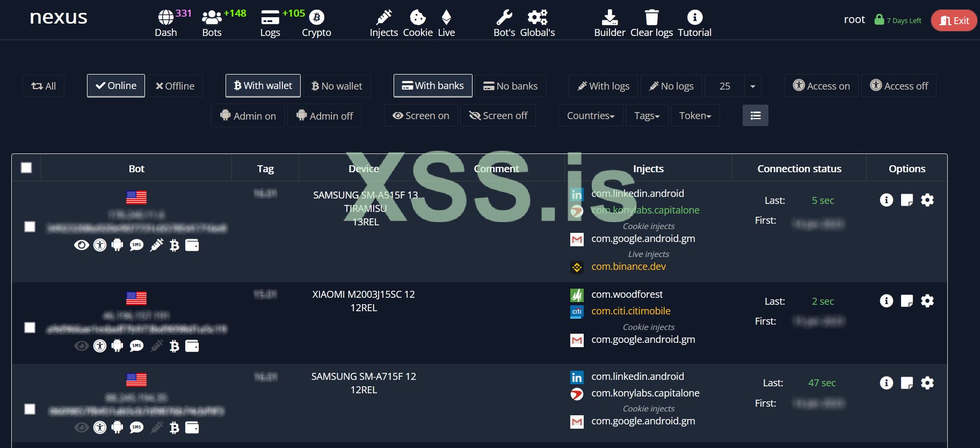Screen dimensions: 980x448
Task: Click the Admin off filter
Action: (x=324, y=116)
